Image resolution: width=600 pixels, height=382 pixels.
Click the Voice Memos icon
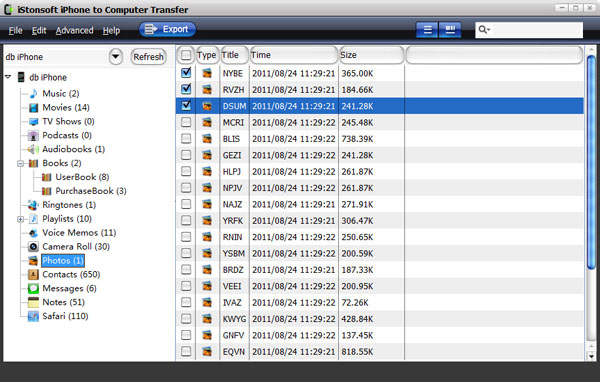[x=33, y=233]
